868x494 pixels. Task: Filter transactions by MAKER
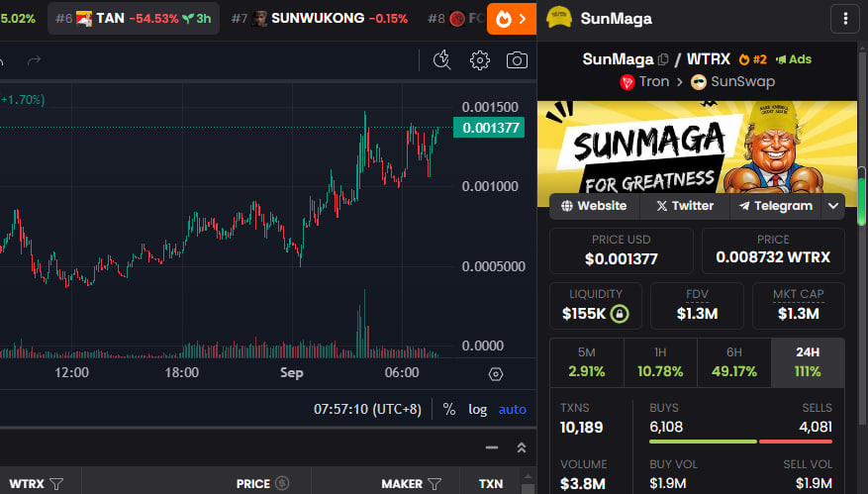(x=434, y=484)
